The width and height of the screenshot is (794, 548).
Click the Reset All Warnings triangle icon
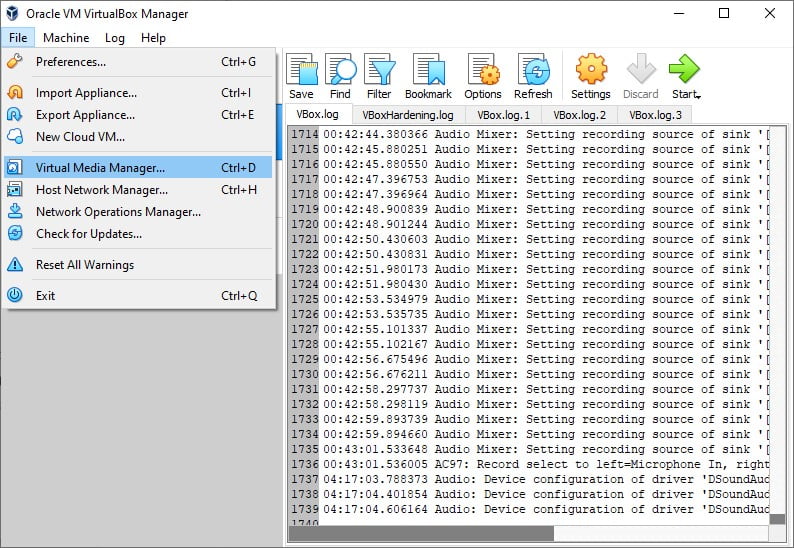tap(15, 264)
